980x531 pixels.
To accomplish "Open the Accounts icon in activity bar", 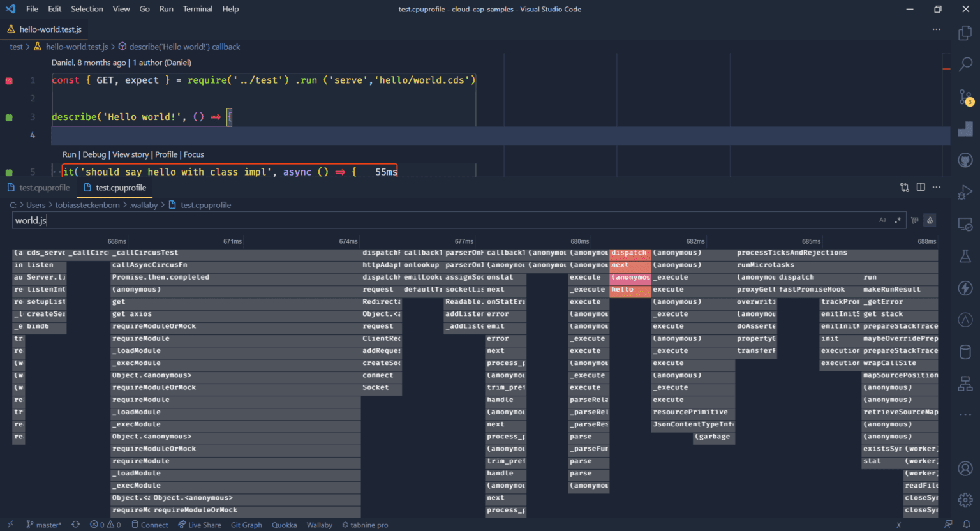I will (x=965, y=468).
